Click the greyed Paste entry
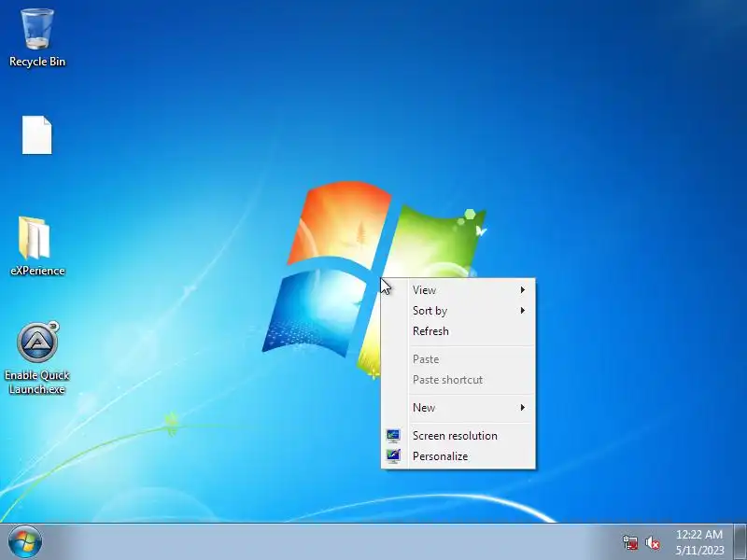Screen dimensions: 747x560 point(458,359)
